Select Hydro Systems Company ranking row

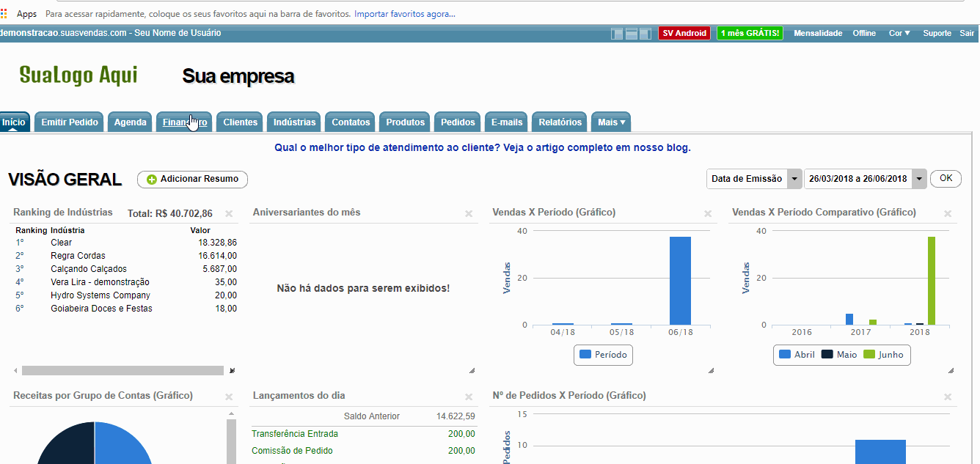tap(125, 295)
